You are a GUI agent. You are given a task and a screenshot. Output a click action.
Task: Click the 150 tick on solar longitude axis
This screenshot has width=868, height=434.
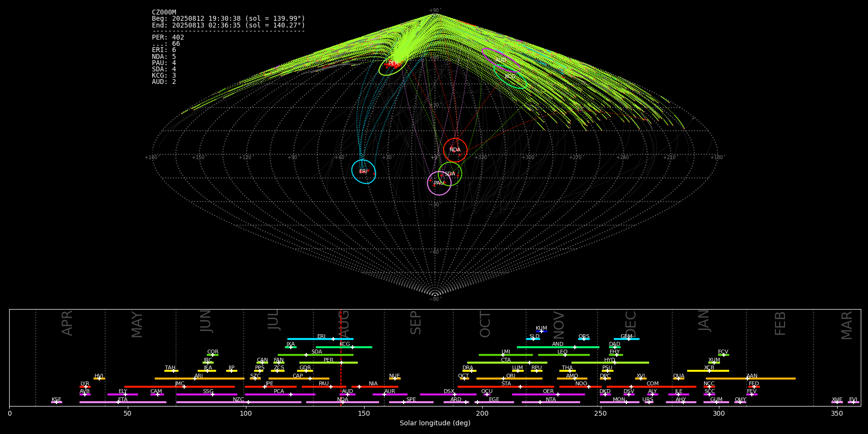pyautogui.click(x=364, y=414)
